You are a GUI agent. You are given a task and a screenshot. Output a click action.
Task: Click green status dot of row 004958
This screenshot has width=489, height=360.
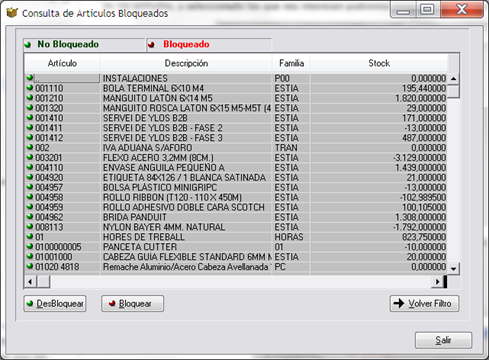30,197
